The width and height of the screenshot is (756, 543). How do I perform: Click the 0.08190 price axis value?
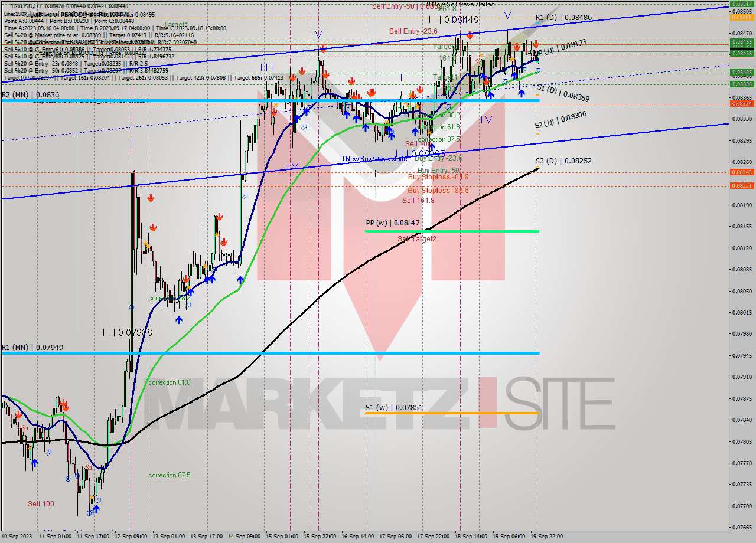click(x=742, y=205)
